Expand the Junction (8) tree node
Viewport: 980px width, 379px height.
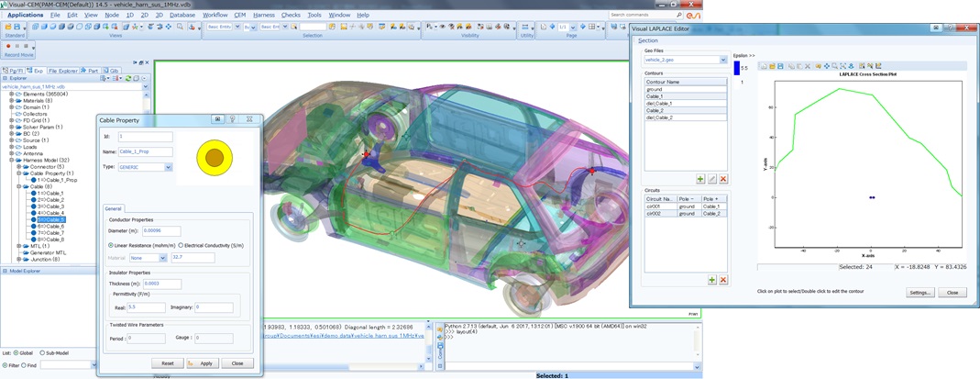click(x=18, y=259)
